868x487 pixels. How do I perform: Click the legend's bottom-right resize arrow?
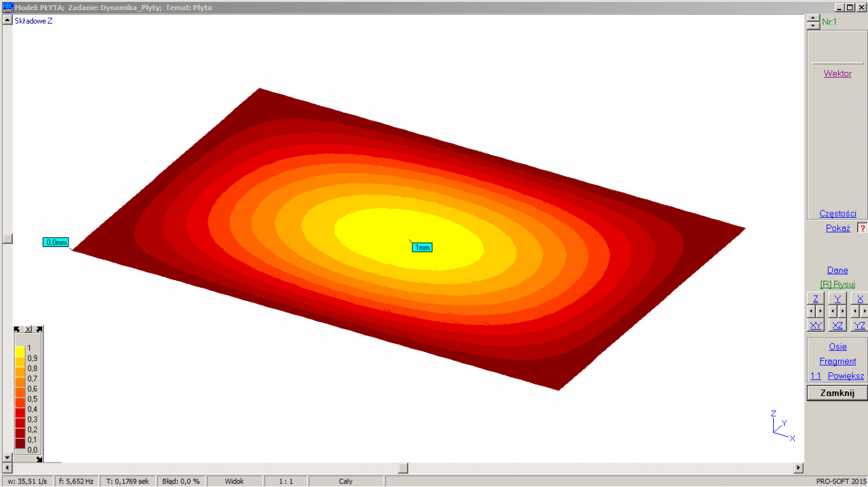39,459
